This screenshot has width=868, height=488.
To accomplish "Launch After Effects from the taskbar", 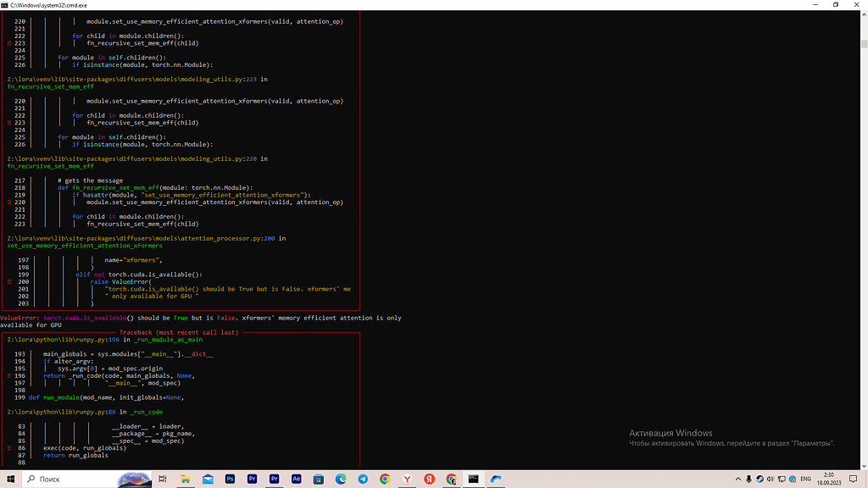I will [296, 480].
